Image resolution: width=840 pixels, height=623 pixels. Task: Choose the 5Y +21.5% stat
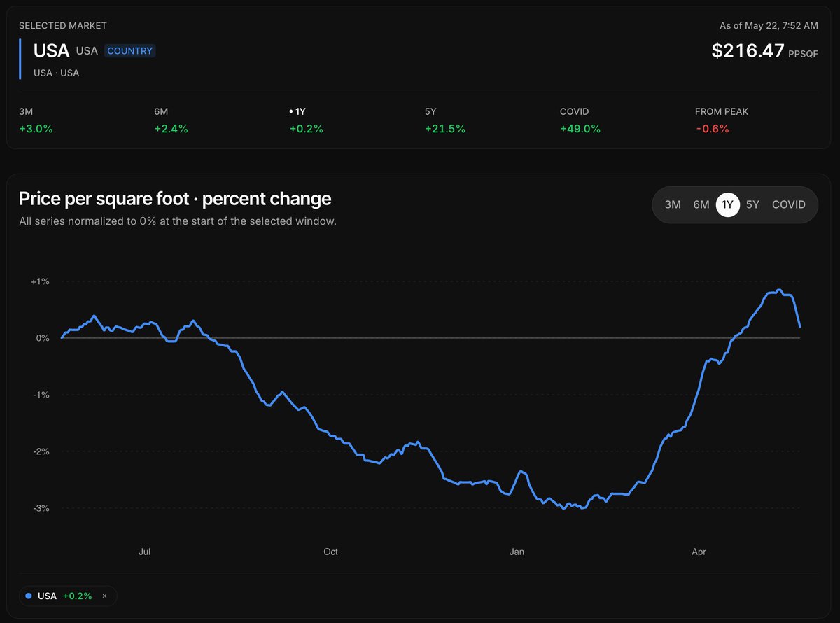[x=445, y=120]
